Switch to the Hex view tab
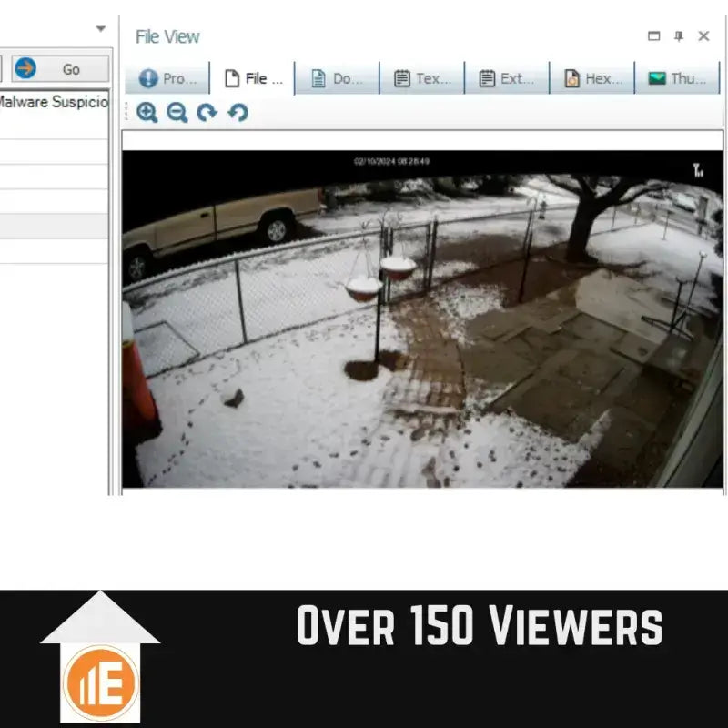This screenshot has width=728, height=728. (591, 78)
